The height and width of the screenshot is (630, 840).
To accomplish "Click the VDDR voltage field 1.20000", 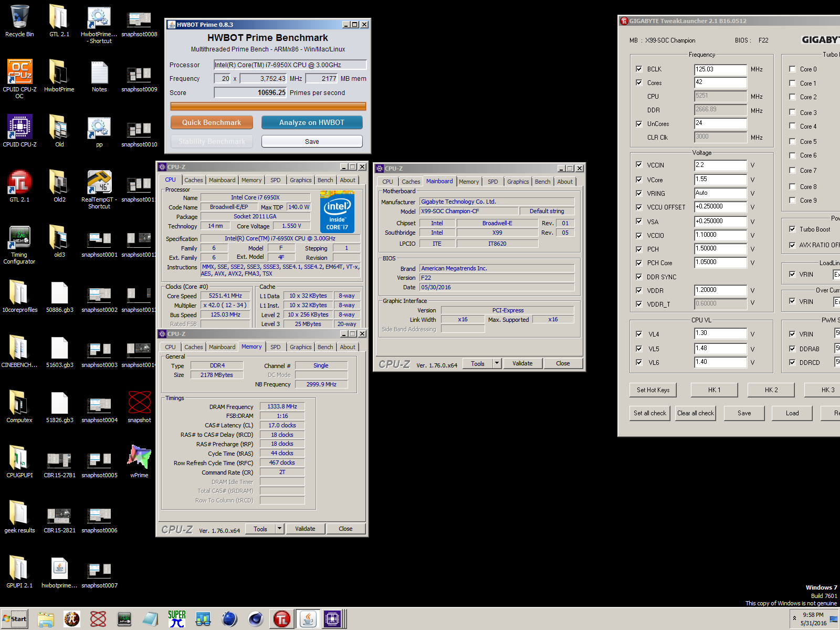I will [x=720, y=290].
